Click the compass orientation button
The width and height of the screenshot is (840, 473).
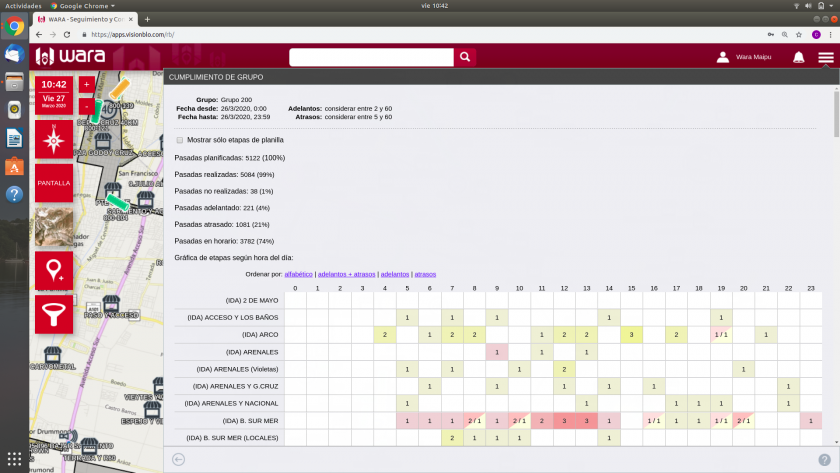(x=53, y=140)
